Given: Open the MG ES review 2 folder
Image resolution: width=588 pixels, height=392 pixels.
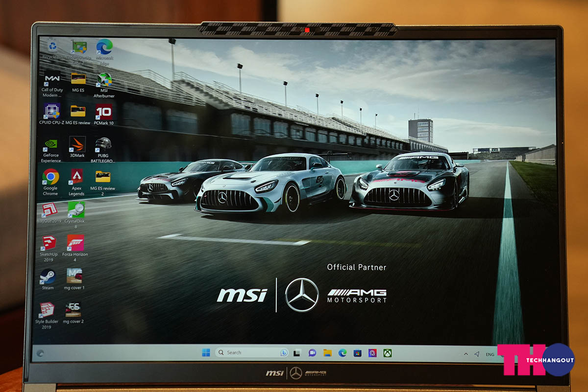Looking at the screenshot, I should tap(103, 182).
